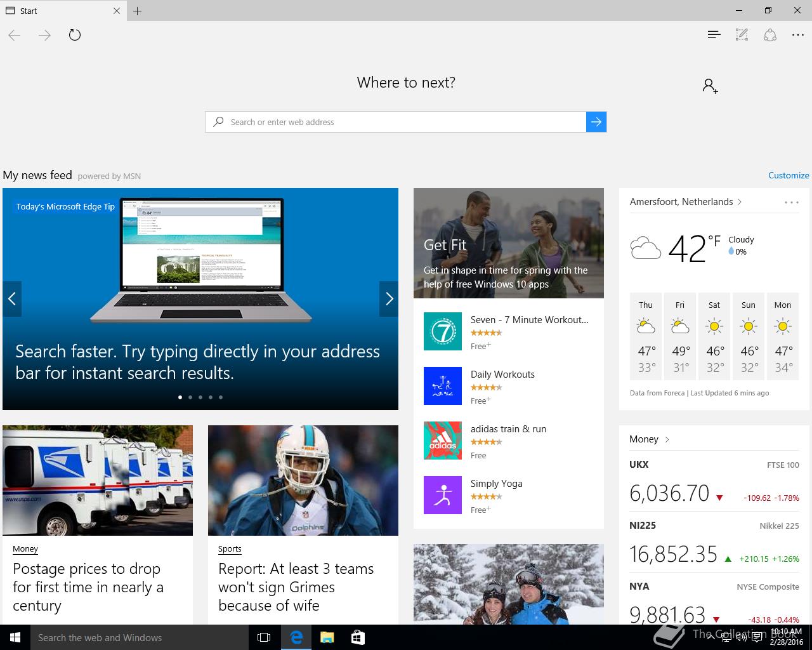
Task: Click the adidas train & run app icon
Action: pyautogui.click(x=443, y=441)
